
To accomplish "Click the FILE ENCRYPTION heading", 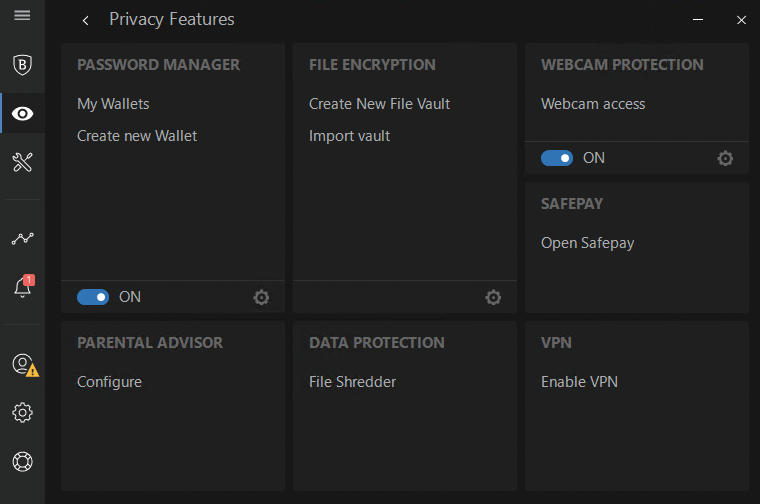I will pos(372,65).
